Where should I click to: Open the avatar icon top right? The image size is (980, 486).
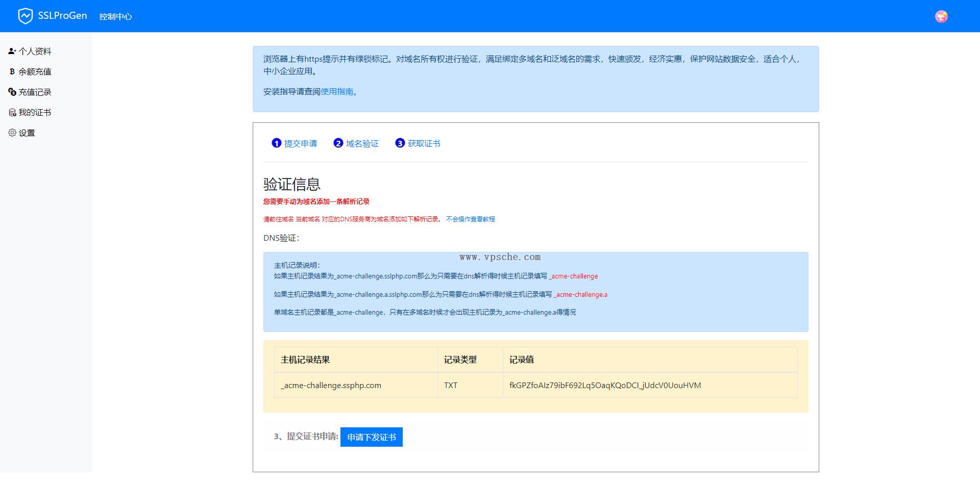point(941,16)
